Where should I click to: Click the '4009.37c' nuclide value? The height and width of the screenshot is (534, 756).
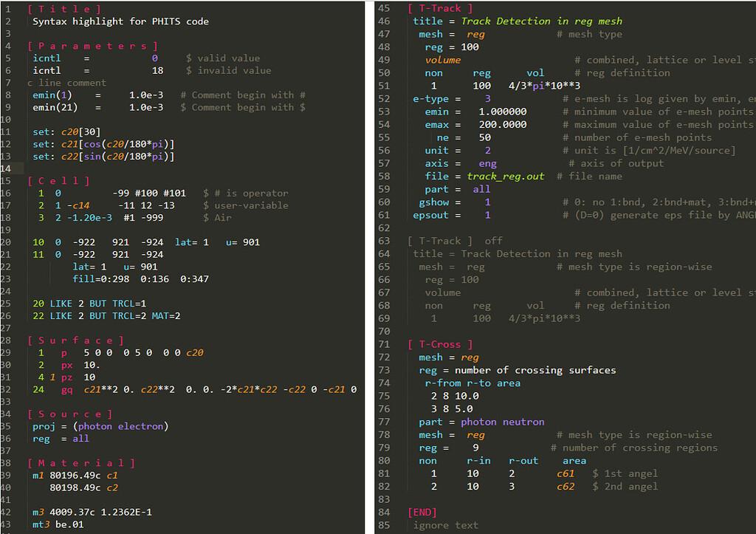pos(72,513)
